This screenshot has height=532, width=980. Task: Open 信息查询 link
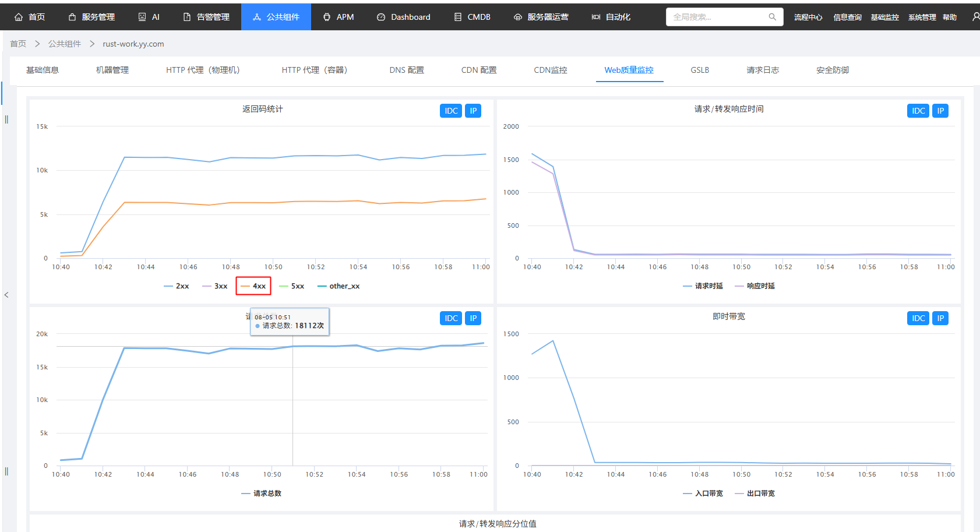847,17
